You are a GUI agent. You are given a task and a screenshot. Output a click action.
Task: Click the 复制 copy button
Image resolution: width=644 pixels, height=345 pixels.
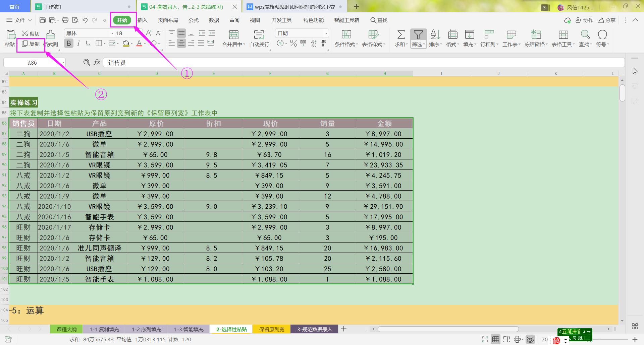31,44
